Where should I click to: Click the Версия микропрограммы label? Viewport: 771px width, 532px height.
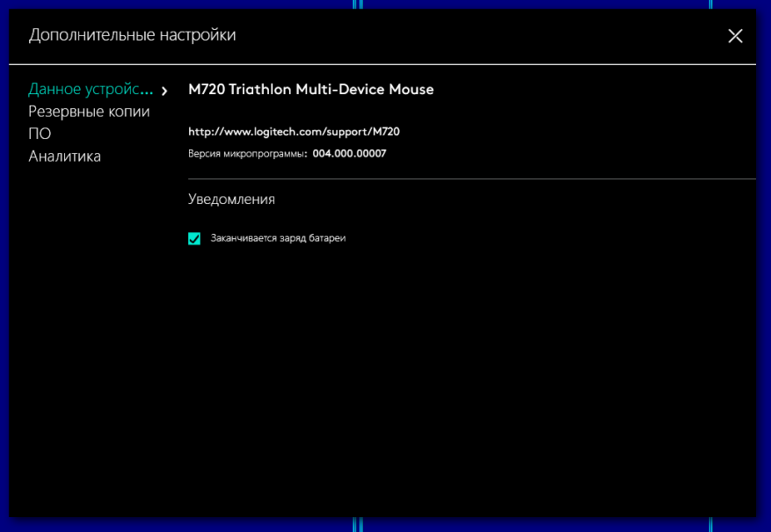coord(247,154)
